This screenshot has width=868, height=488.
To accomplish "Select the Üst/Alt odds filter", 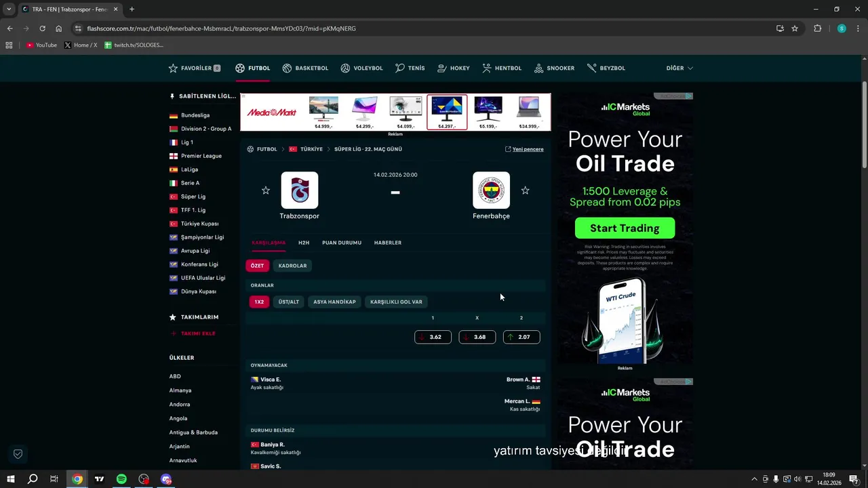I will coord(289,302).
